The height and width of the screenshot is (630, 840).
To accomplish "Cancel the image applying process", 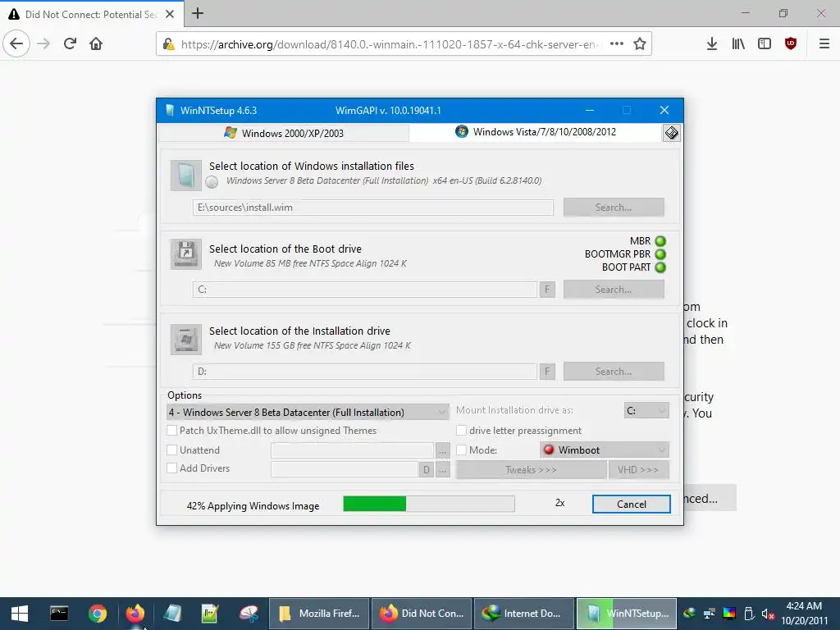I will [x=631, y=504].
